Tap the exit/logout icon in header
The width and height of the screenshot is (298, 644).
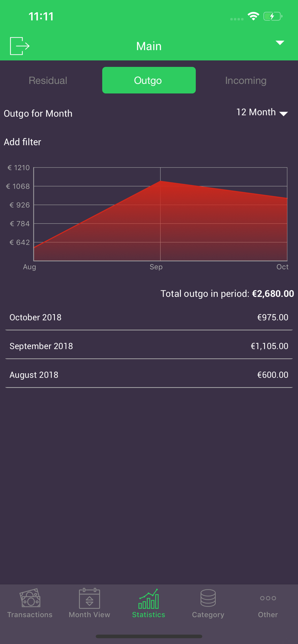[x=20, y=46]
